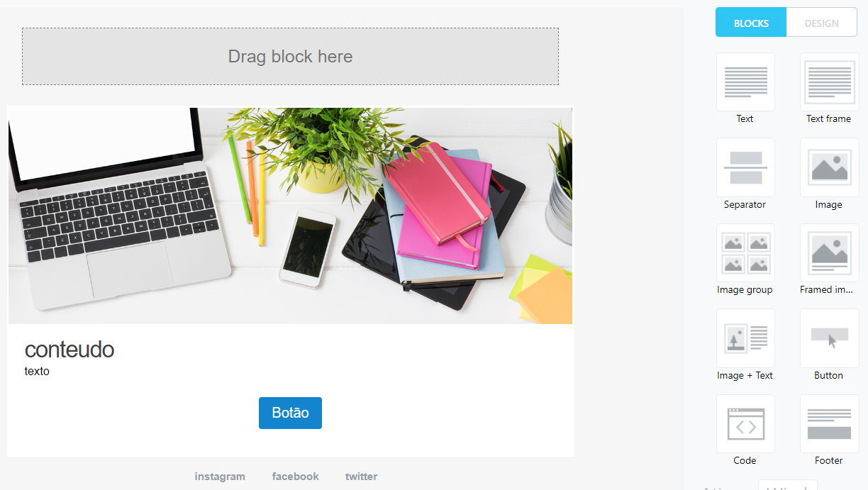
Task: Open the BLOCKS tab
Action: (751, 23)
